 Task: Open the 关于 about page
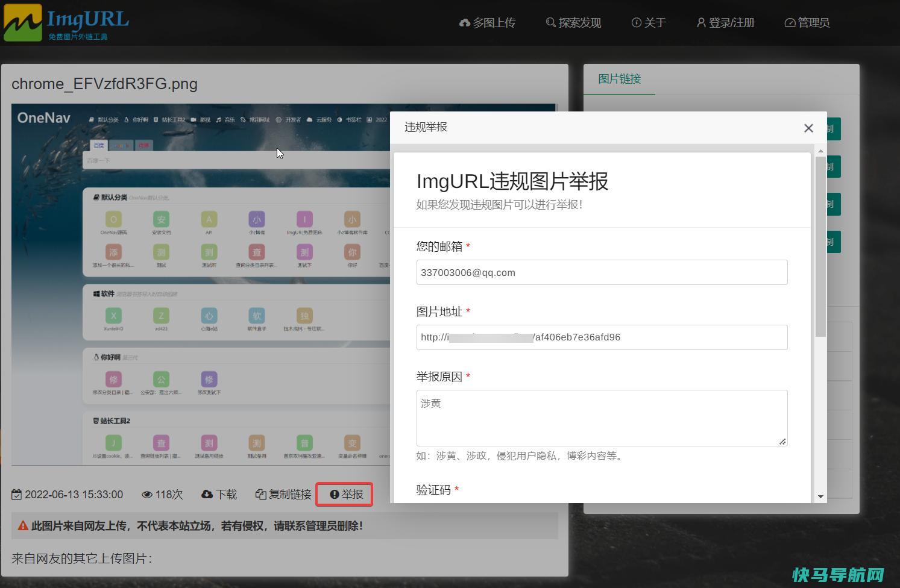coord(649,23)
